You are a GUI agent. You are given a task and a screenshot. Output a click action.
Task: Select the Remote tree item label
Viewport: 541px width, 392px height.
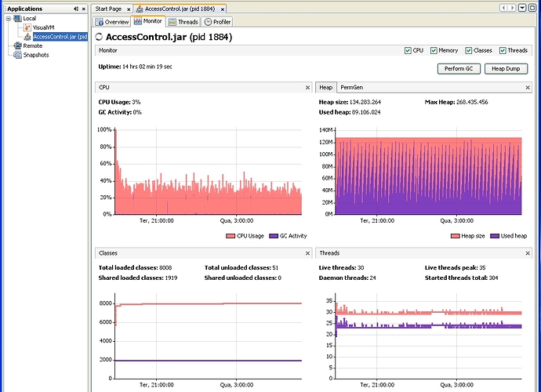pos(33,46)
